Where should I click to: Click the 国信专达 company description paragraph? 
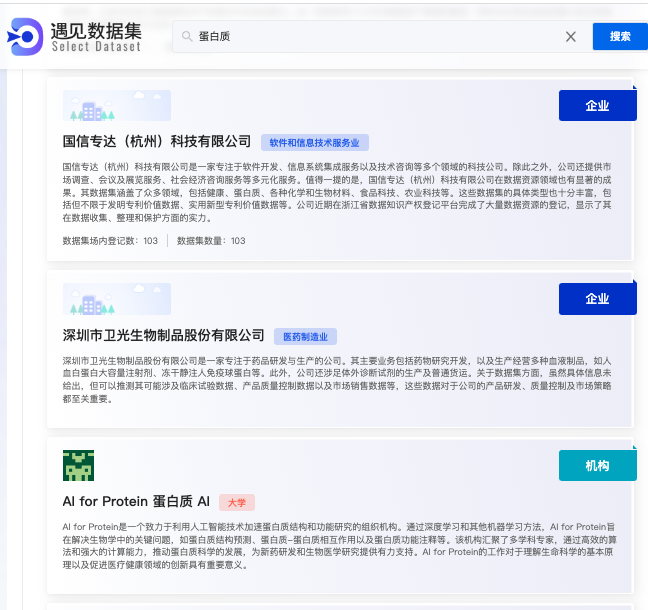tap(337, 192)
